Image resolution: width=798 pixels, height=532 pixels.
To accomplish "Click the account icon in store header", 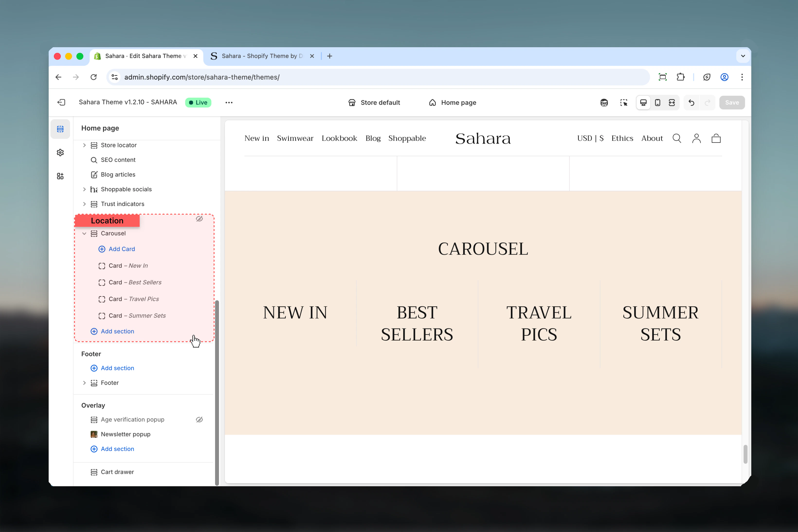I will [x=697, y=138].
